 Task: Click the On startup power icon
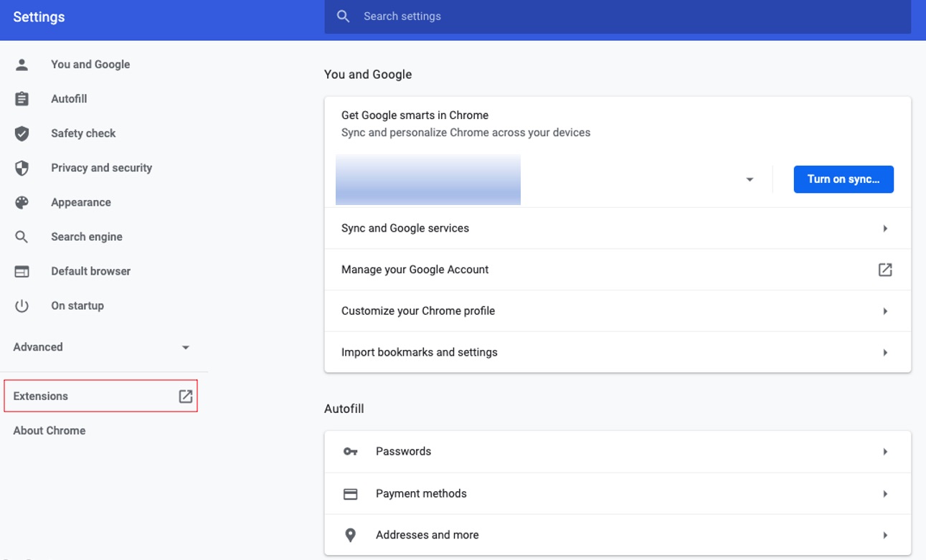pyautogui.click(x=22, y=305)
